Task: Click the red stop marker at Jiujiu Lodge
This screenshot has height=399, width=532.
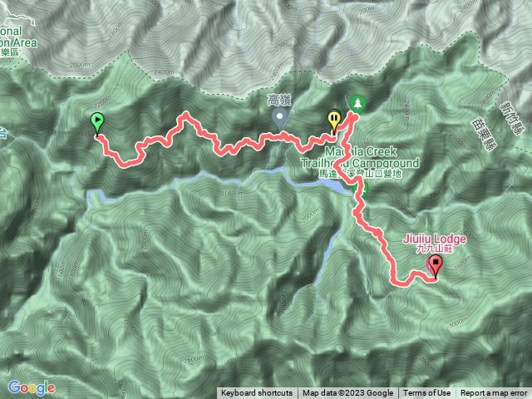Action: pos(436,267)
